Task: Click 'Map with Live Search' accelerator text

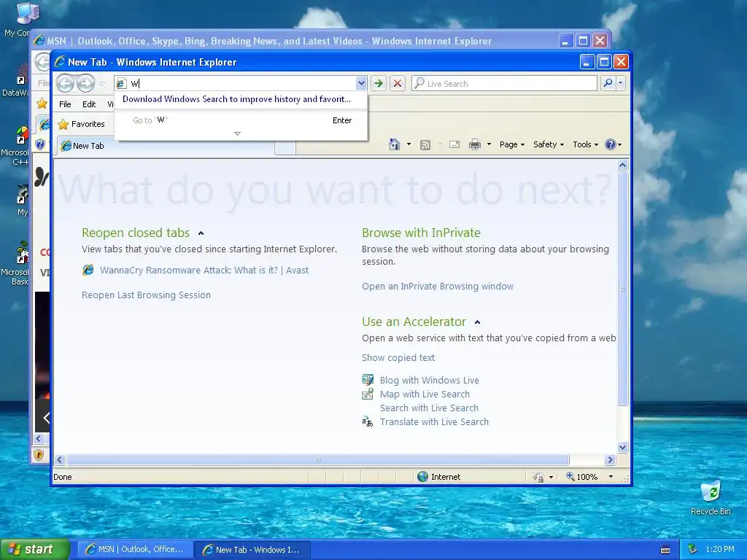Action: [x=425, y=394]
